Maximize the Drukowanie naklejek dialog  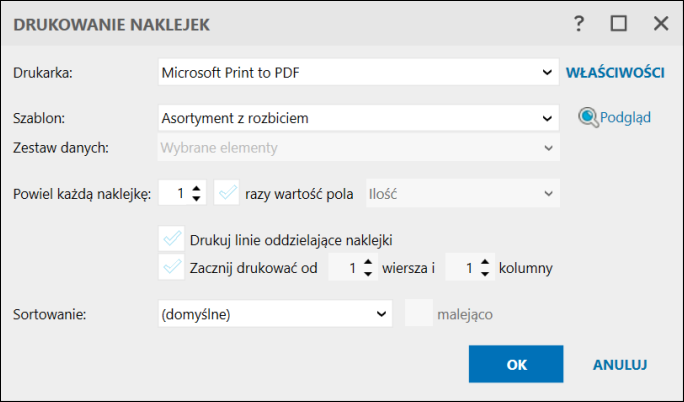coord(619,24)
